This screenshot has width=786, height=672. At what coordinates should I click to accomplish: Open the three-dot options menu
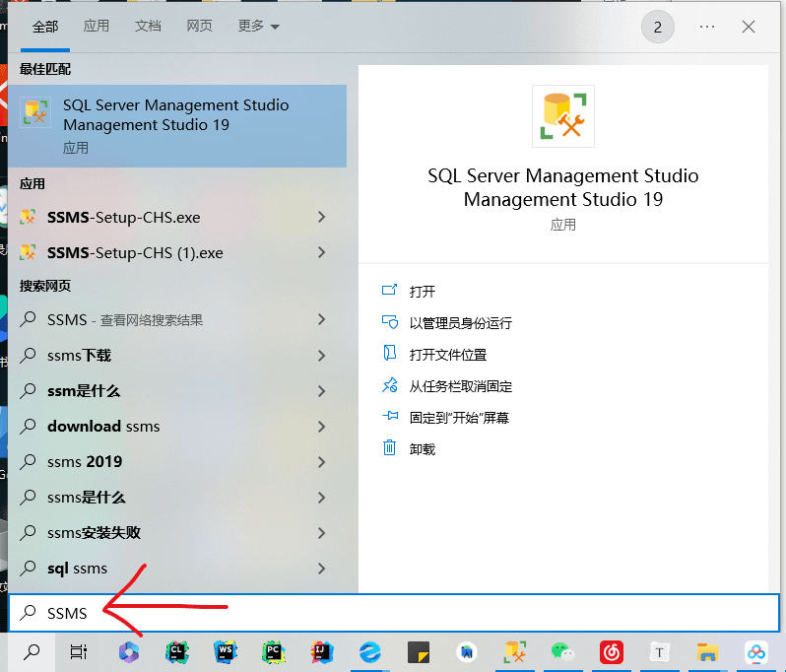707,27
